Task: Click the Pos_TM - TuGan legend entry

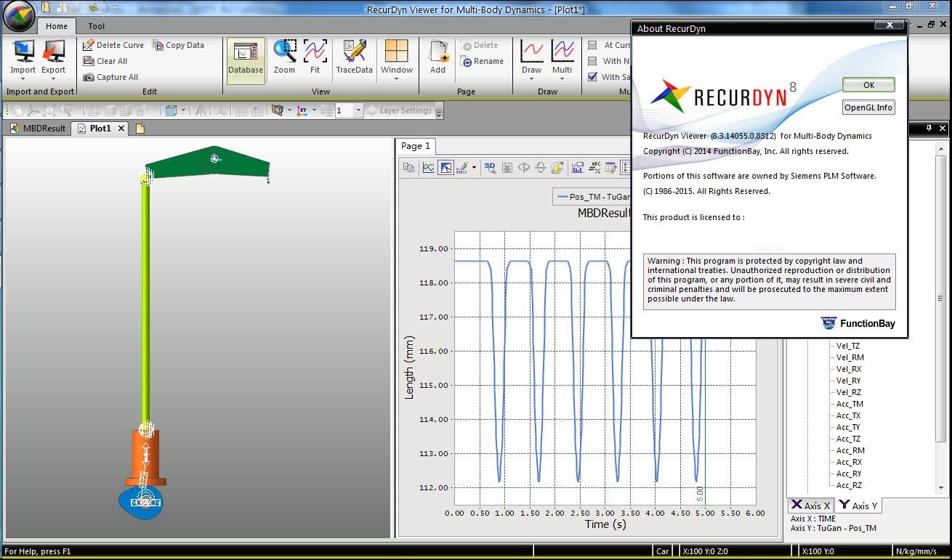Action: 592,196
